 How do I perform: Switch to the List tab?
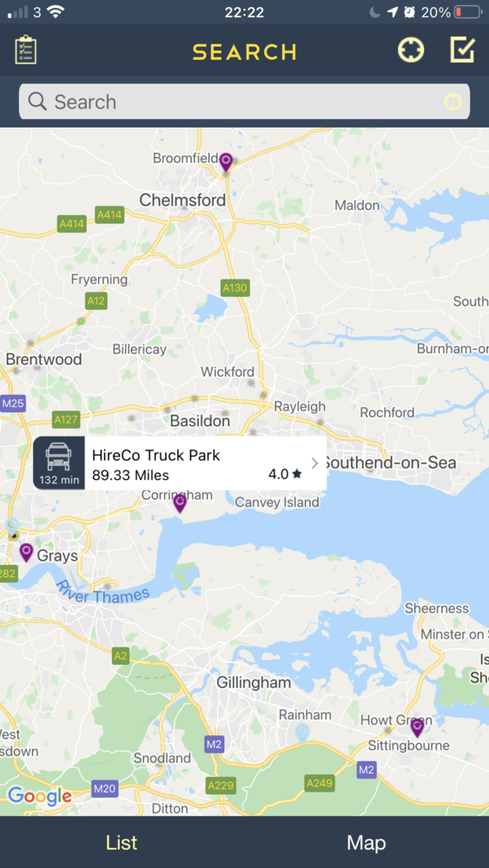click(122, 843)
